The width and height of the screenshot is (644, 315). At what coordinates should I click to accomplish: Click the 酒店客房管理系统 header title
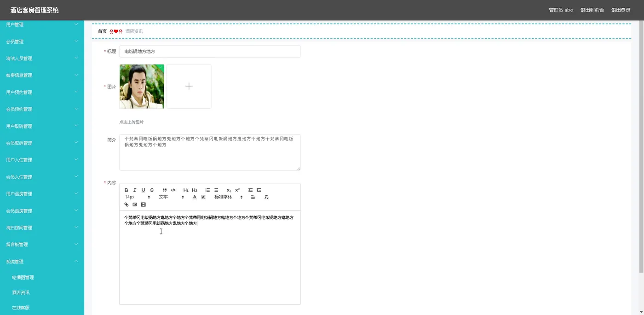(x=34, y=10)
